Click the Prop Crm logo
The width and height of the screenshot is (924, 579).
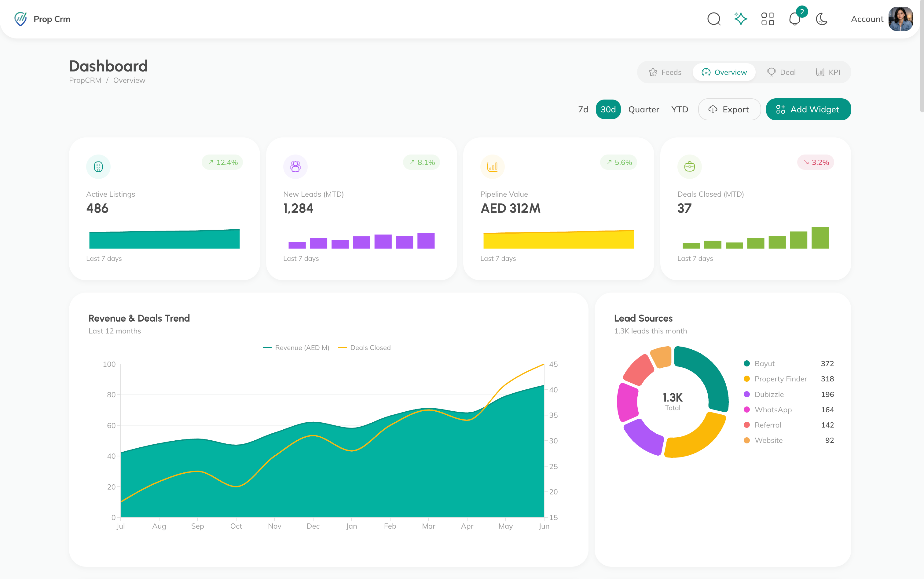(x=42, y=19)
